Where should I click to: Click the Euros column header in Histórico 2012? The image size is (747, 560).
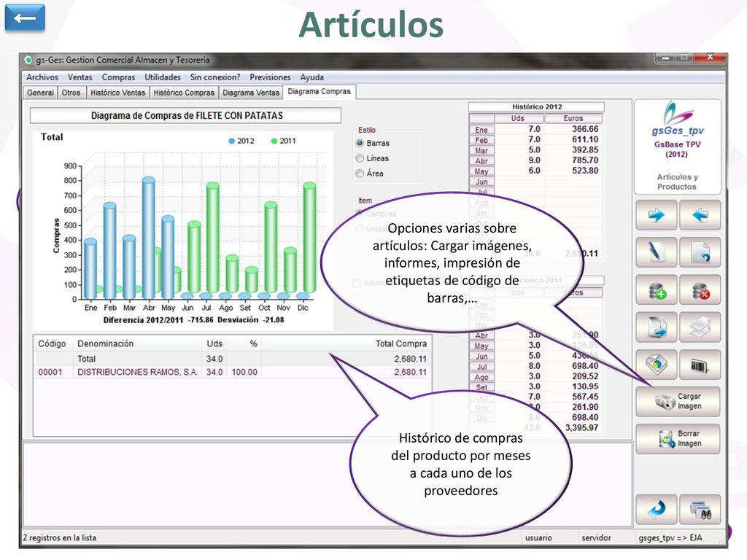point(573,118)
